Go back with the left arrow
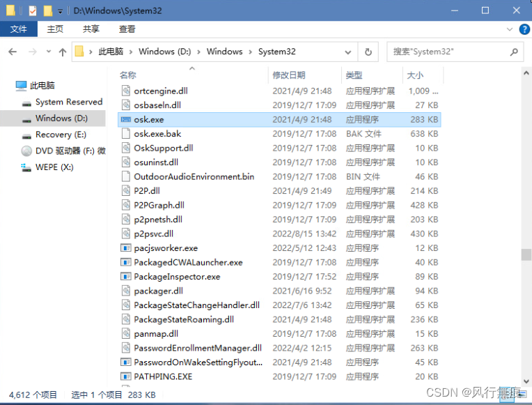Image resolution: width=532 pixels, height=405 pixels. (13, 52)
